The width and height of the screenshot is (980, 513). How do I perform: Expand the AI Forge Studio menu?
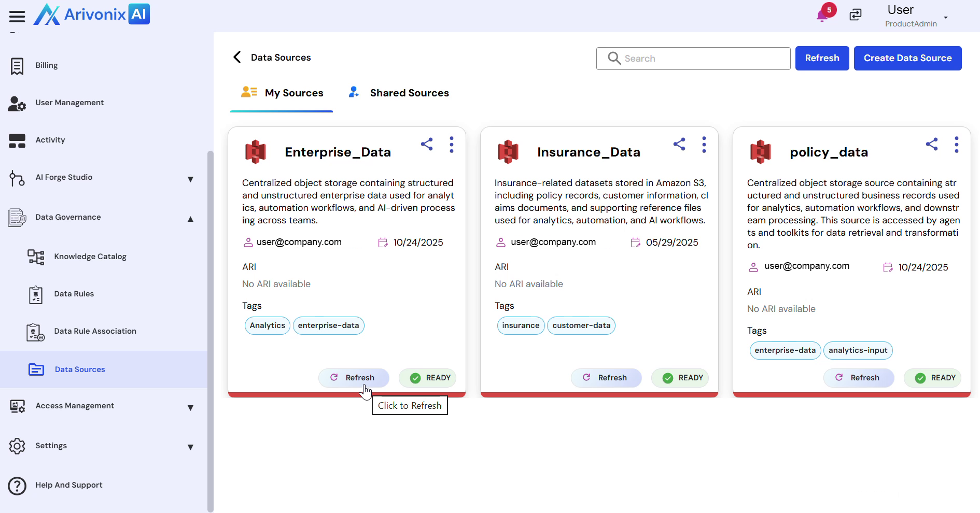[x=190, y=179]
